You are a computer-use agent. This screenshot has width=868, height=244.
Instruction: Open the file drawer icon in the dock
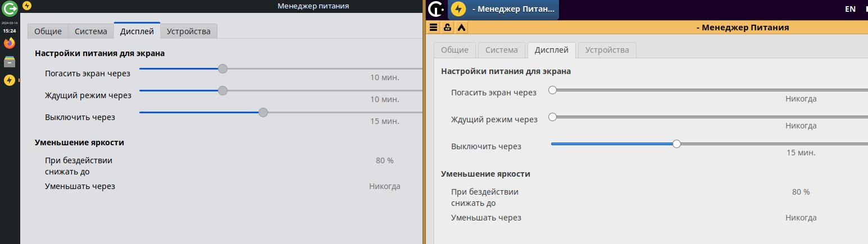(x=9, y=62)
